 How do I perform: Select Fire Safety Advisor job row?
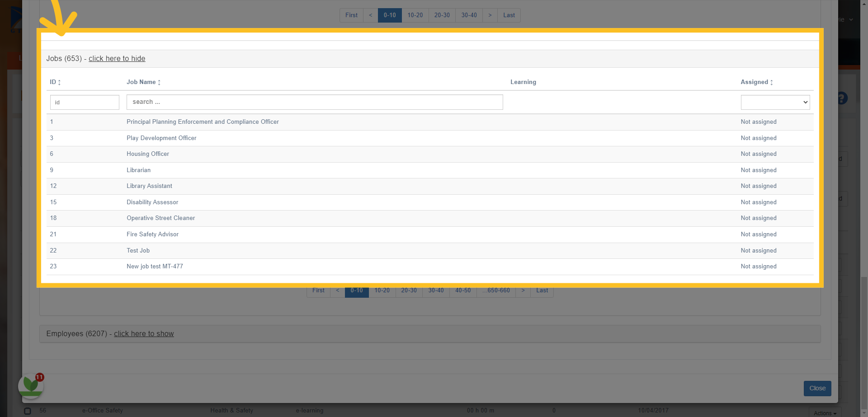tap(430, 234)
